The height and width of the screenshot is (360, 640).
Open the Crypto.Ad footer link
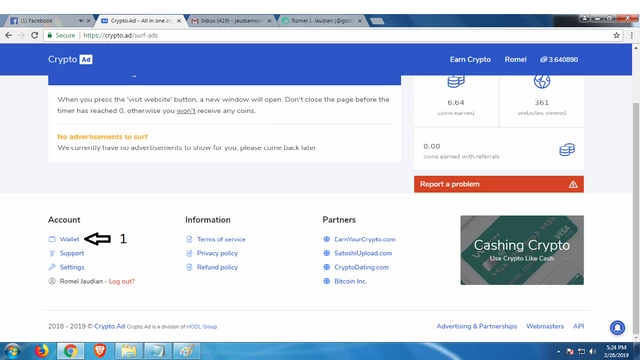pos(109,327)
